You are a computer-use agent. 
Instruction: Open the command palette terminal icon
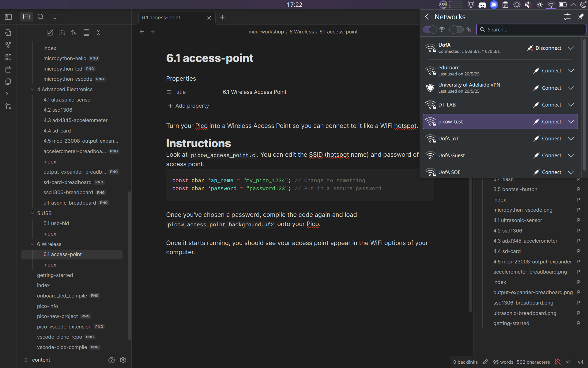point(9,94)
